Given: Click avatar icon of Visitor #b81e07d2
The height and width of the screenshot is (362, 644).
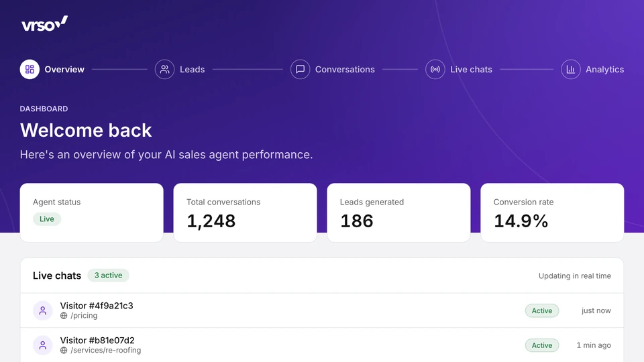Looking at the screenshot, I should coord(43,345).
